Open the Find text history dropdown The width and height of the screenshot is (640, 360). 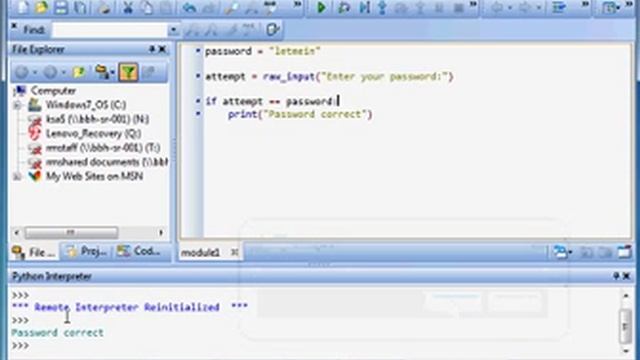click(x=173, y=30)
